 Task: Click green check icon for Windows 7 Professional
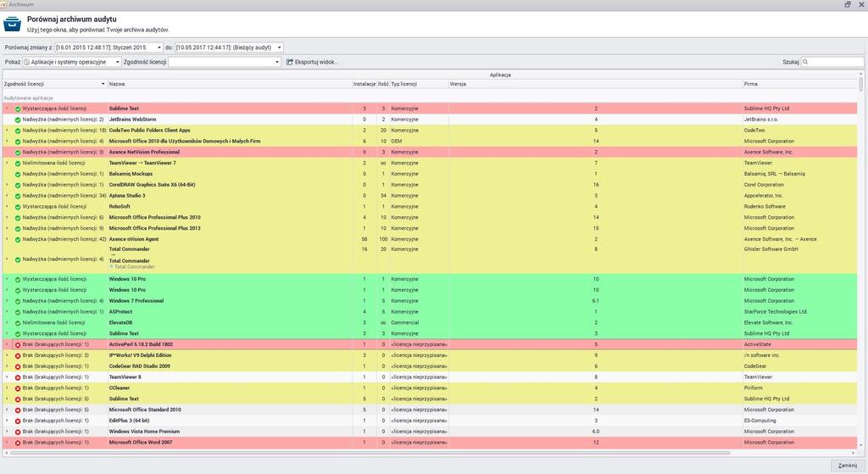click(x=18, y=301)
